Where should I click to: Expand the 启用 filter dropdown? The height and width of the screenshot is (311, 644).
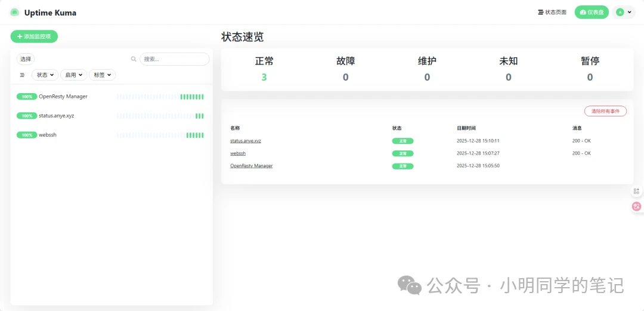[73, 75]
